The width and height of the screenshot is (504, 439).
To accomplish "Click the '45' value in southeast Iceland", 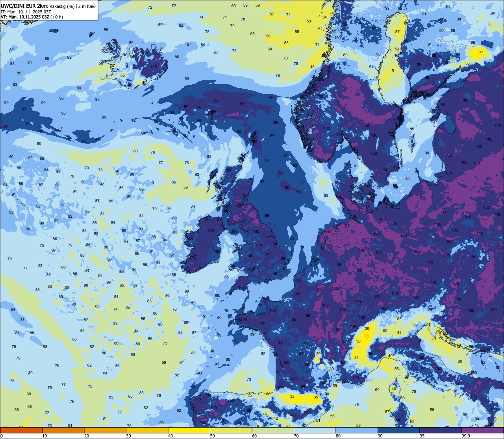I will point(144,82).
